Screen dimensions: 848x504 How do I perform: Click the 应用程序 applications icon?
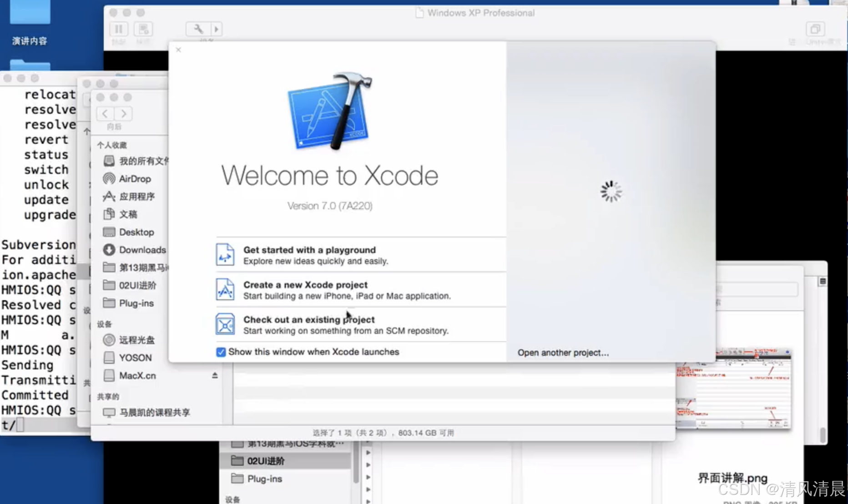109,197
